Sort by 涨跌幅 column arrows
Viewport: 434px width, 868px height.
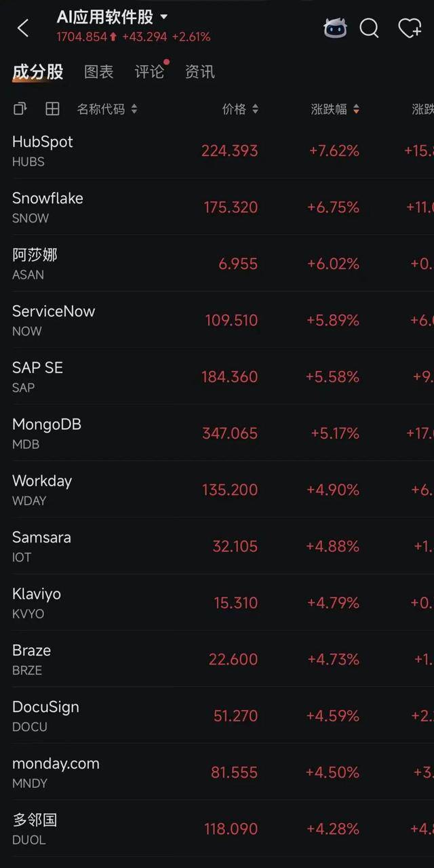pyautogui.click(x=356, y=109)
